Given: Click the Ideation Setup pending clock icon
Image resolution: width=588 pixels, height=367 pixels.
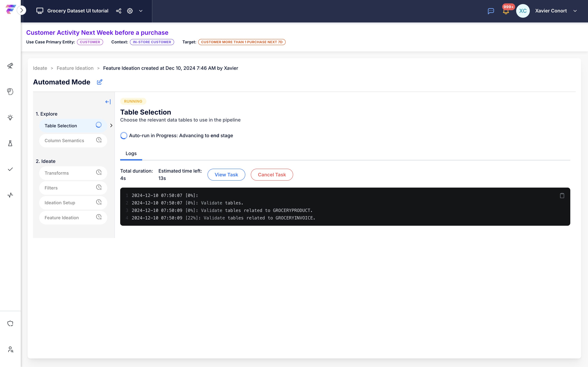Looking at the screenshot, I should 99,202.
